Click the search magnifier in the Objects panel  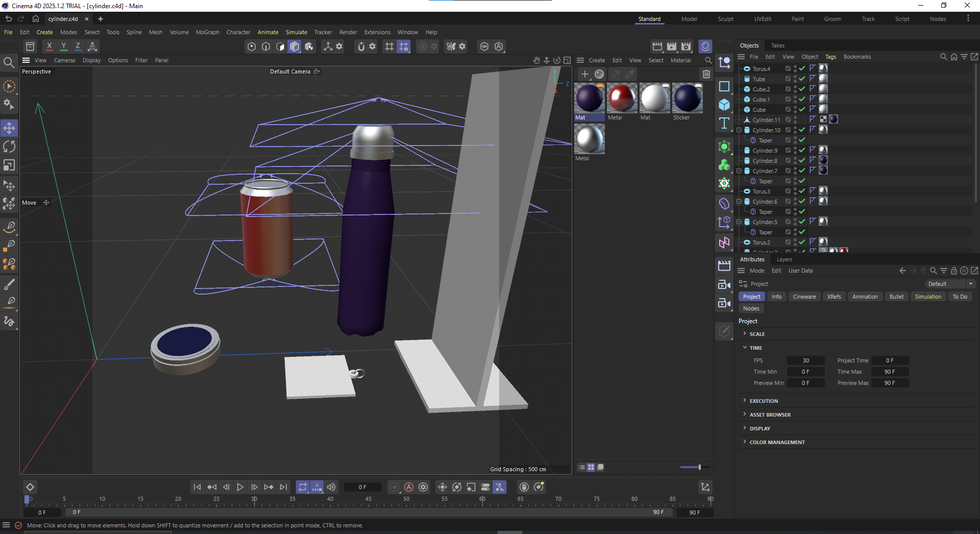(x=943, y=57)
